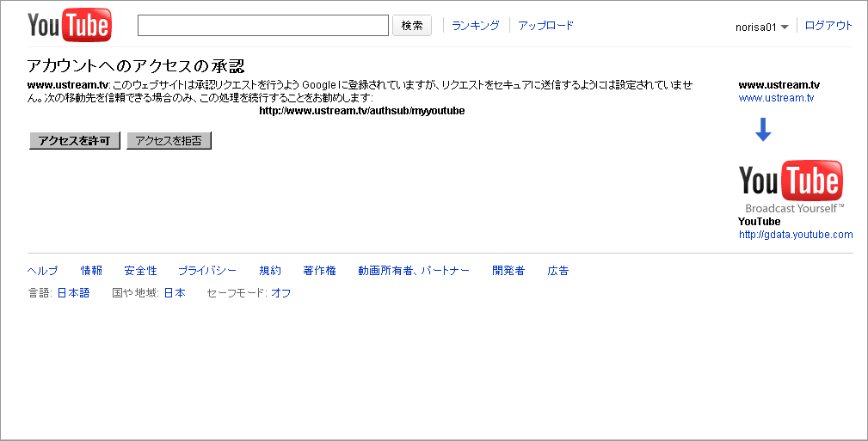The width and height of the screenshot is (868, 441).
Task: Change language via the 日本語 link
Action: coord(74,292)
